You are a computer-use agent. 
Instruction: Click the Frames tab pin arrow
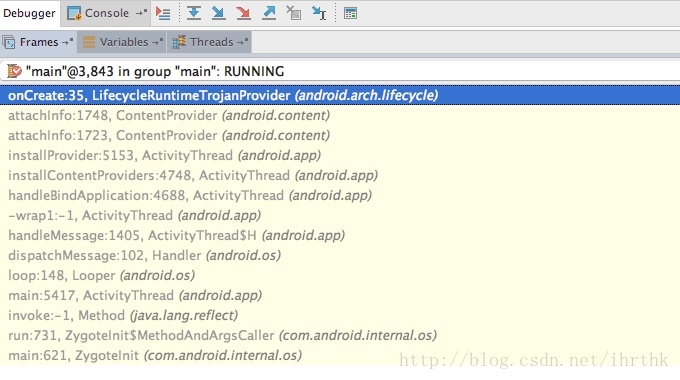[67, 42]
